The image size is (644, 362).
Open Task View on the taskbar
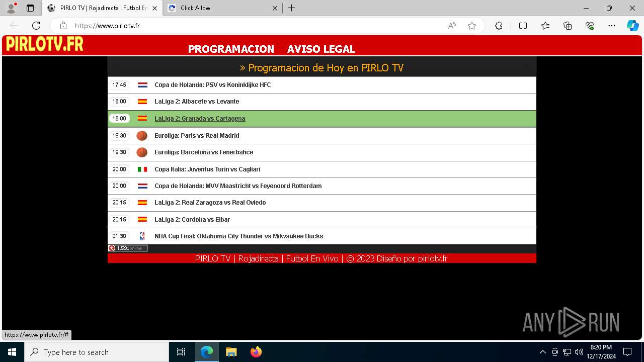tap(181, 352)
